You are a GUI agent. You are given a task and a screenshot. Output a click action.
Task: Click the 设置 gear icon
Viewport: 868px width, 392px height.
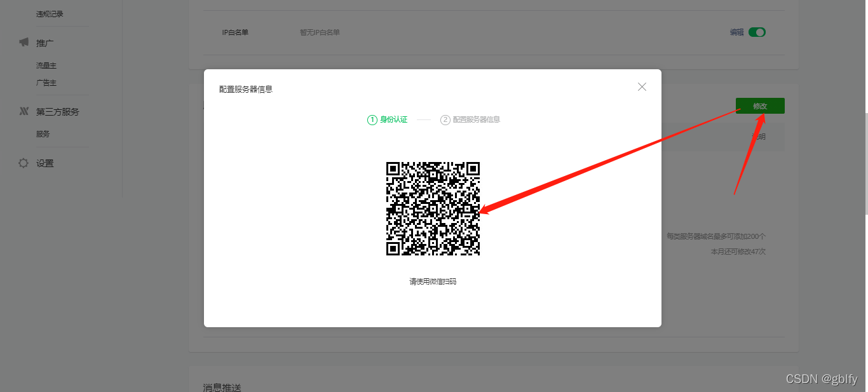coord(24,163)
